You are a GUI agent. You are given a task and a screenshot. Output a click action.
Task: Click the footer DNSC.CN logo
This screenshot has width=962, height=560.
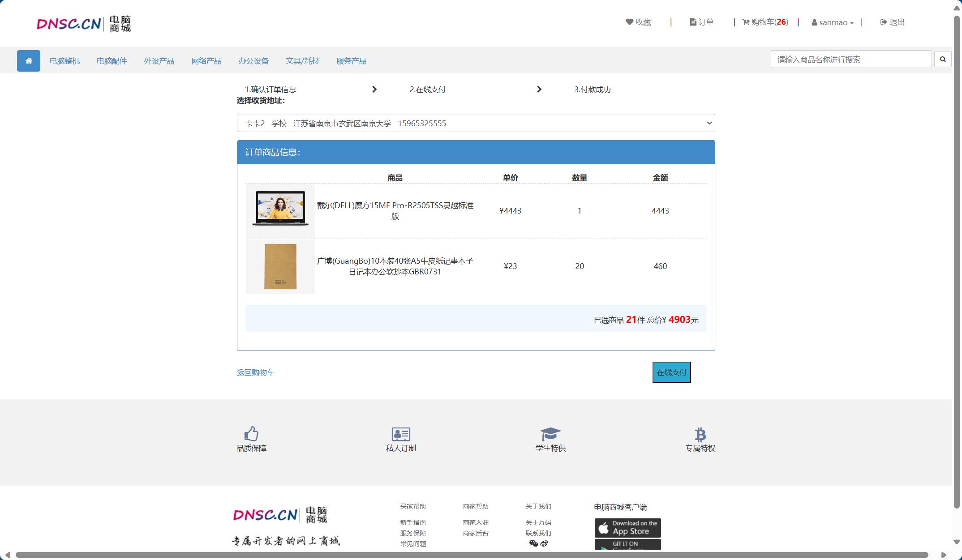tap(280, 515)
